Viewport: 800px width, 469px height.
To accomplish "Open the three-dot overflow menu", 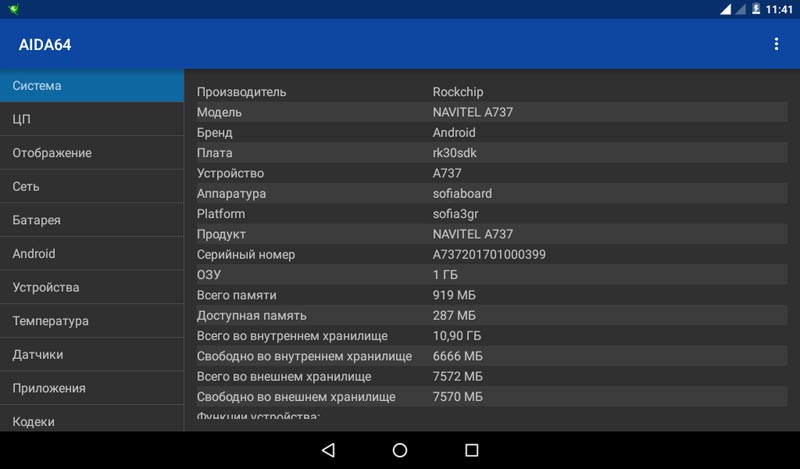I will (x=776, y=44).
